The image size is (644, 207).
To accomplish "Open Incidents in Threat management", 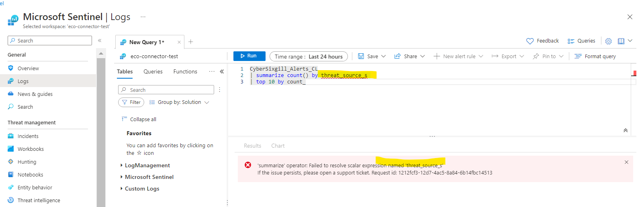I will click(x=28, y=136).
